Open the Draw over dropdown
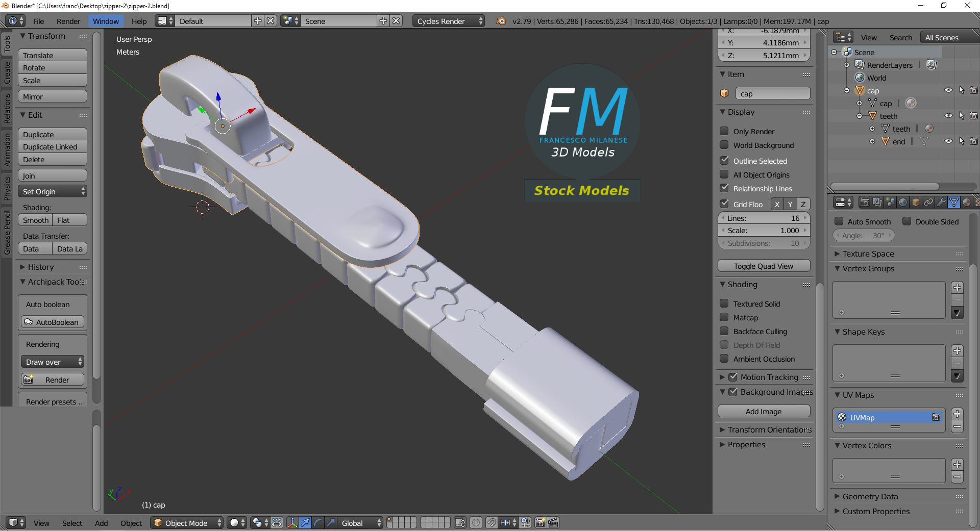The width and height of the screenshot is (980, 531). (x=53, y=362)
